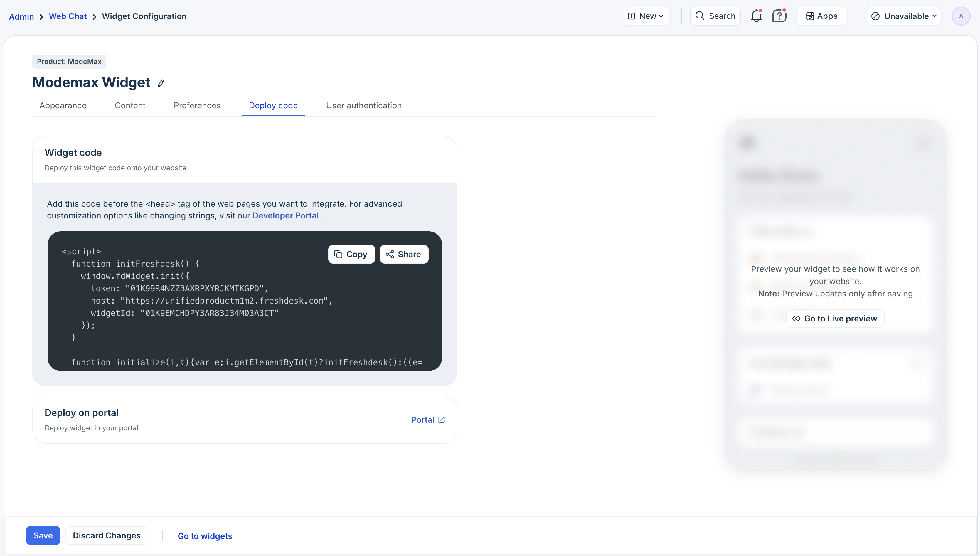
Task: Open the Portal external link
Action: click(x=428, y=420)
